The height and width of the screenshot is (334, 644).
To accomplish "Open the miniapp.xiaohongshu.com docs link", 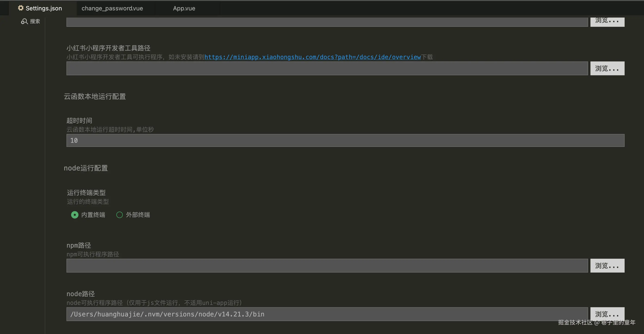I will coord(313,57).
